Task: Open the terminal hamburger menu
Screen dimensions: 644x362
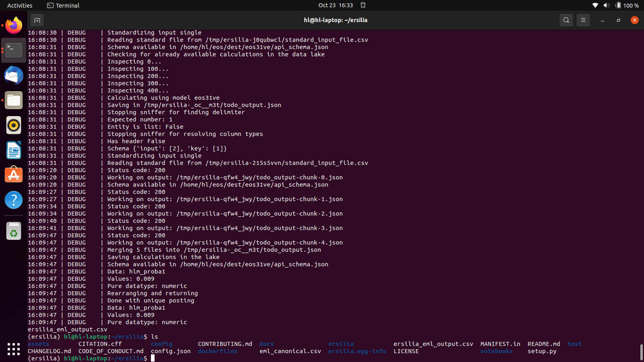Action: click(x=583, y=20)
